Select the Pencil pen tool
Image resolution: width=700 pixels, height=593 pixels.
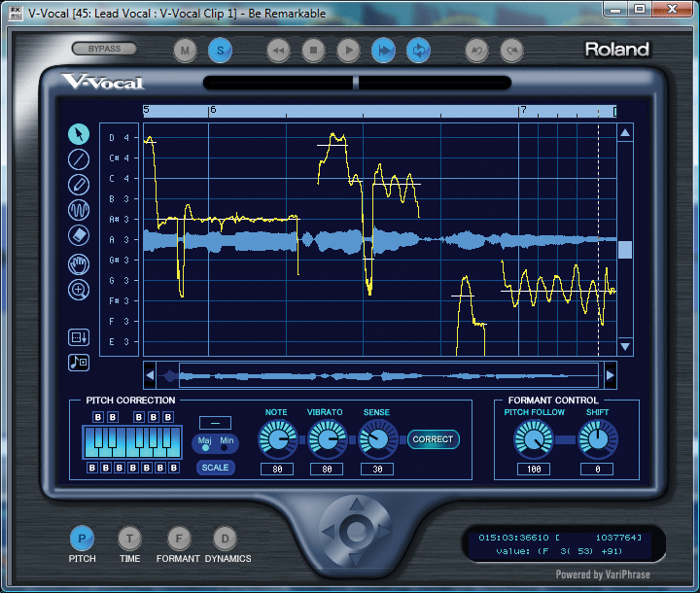(79, 185)
